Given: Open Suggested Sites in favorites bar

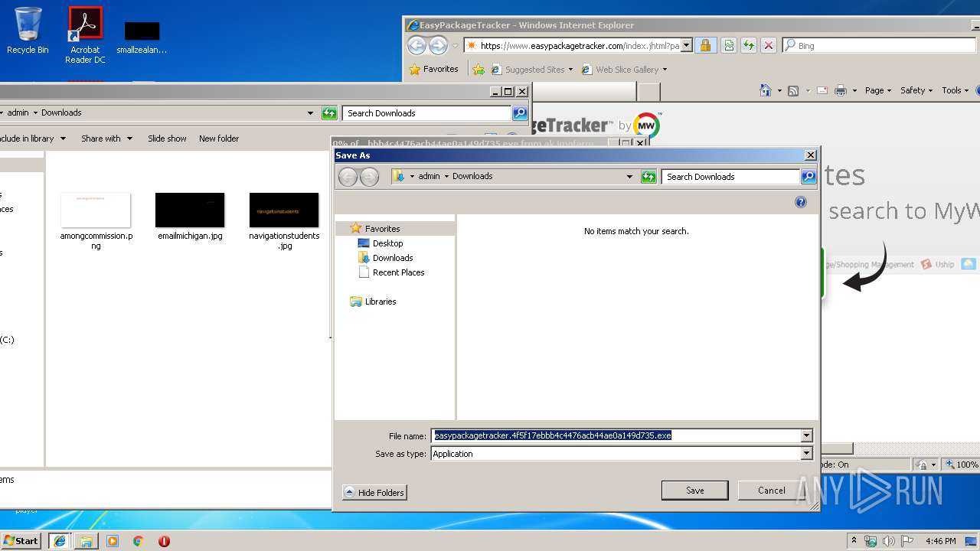Looking at the screenshot, I should tap(532, 70).
